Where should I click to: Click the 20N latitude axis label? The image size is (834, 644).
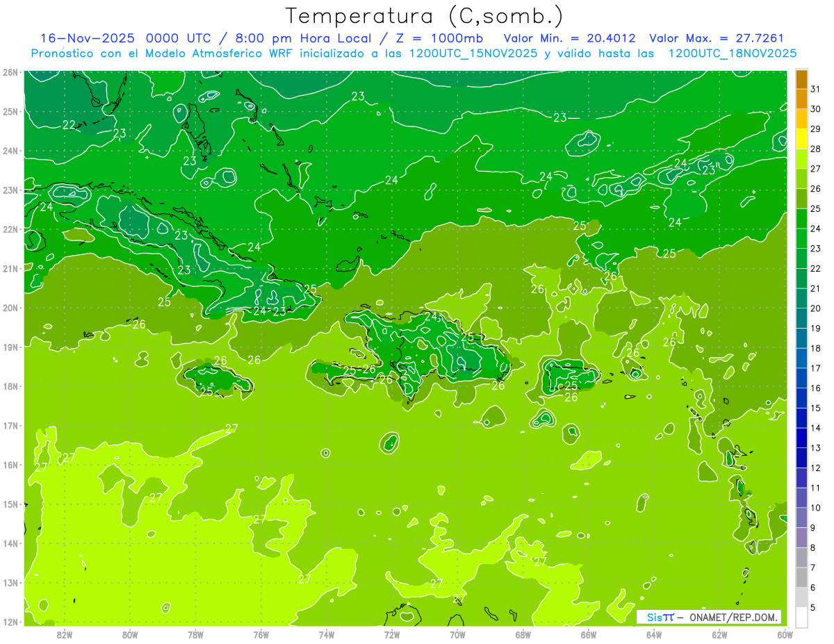[10, 308]
